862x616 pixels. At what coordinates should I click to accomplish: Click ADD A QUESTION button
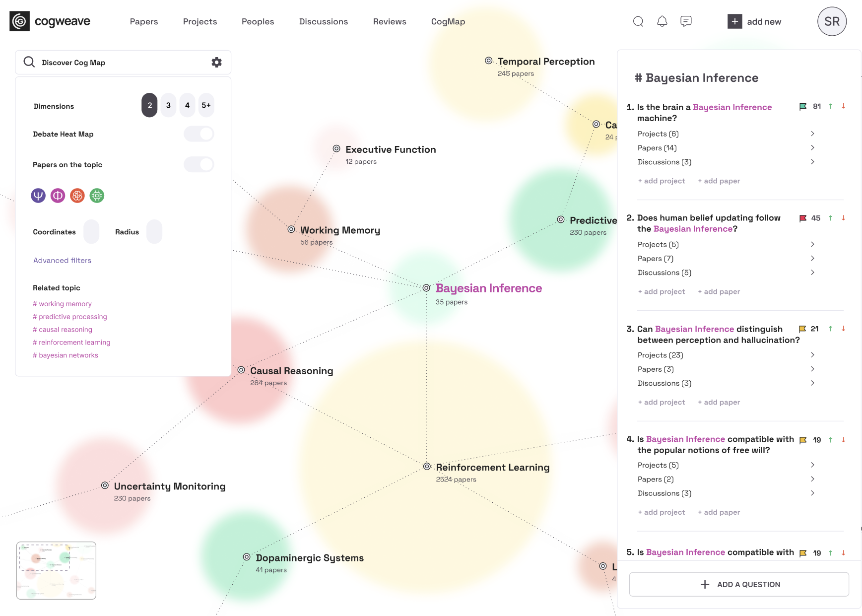point(739,584)
